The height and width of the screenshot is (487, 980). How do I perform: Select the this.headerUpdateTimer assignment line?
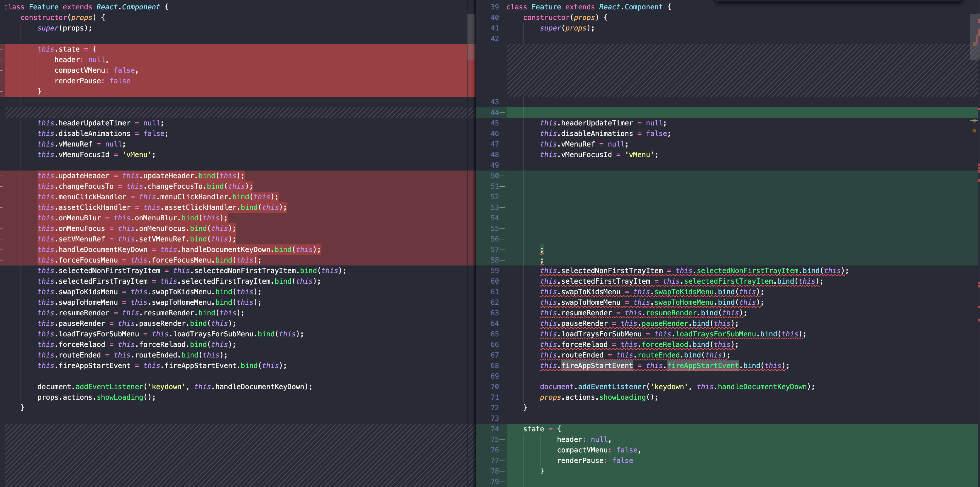click(x=100, y=123)
